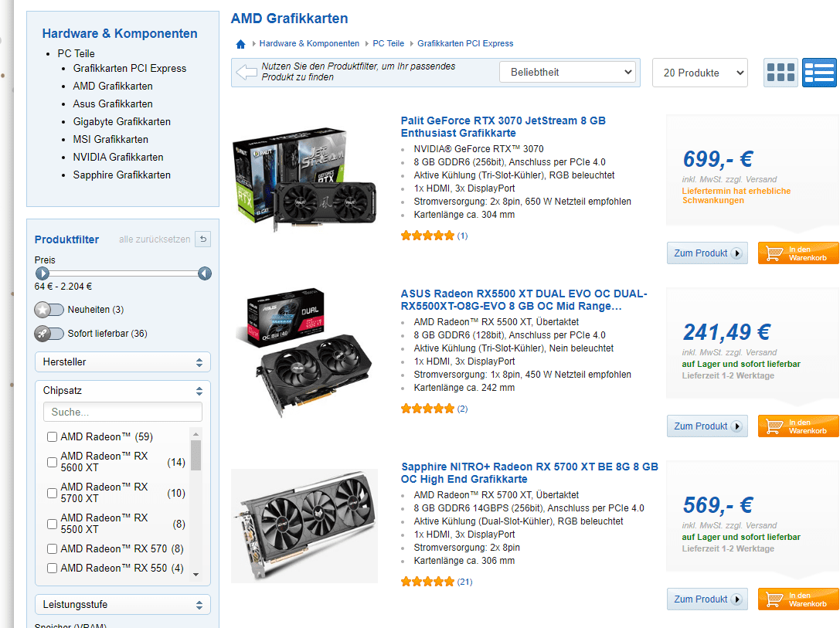Click the Chipsatz search input field
Viewport: 840px width, 628px height.
pos(123,412)
